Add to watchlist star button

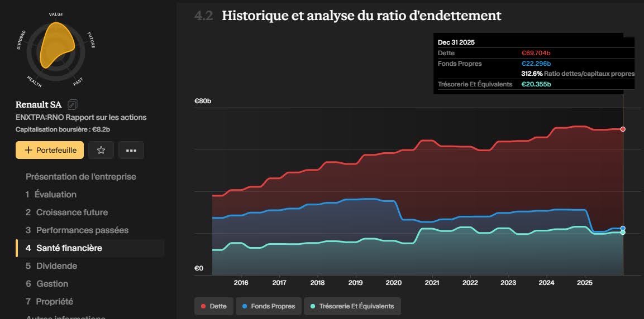[101, 150]
